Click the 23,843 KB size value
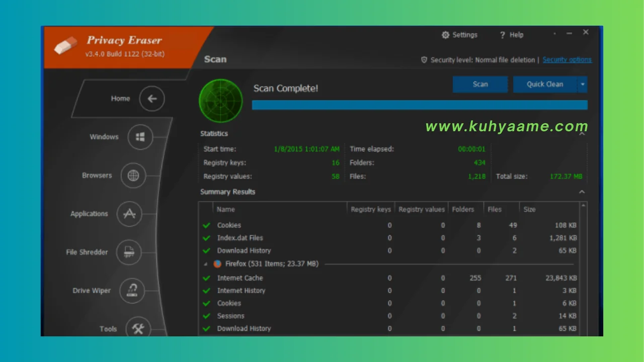 click(561, 278)
